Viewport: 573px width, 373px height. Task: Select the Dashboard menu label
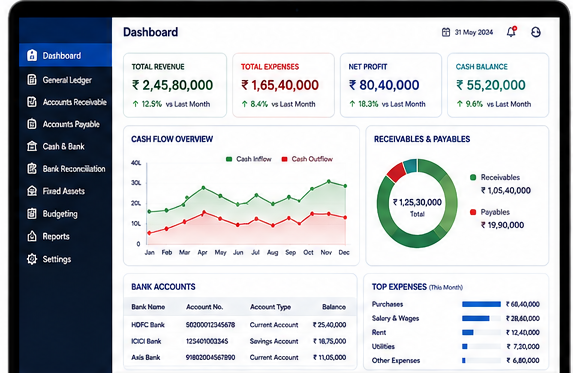pyautogui.click(x=62, y=56)
